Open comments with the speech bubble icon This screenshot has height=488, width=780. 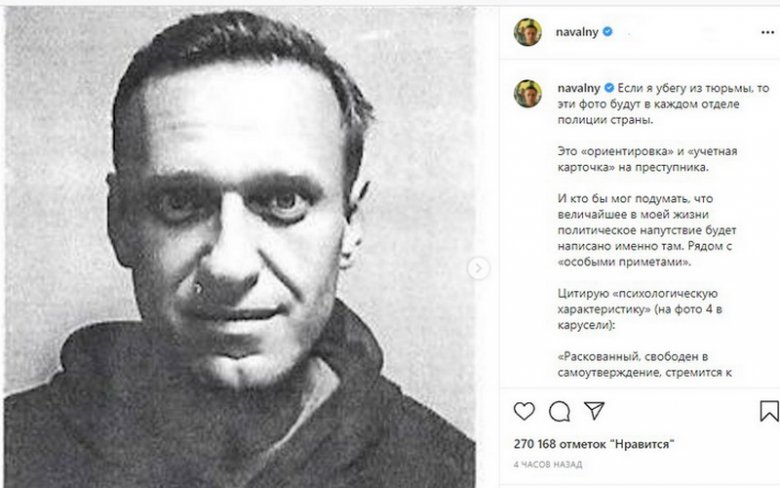coord(560,411)
